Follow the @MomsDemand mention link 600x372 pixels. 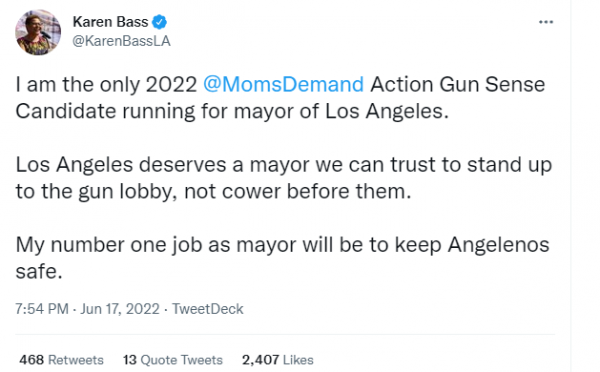[x=283, y=84]
